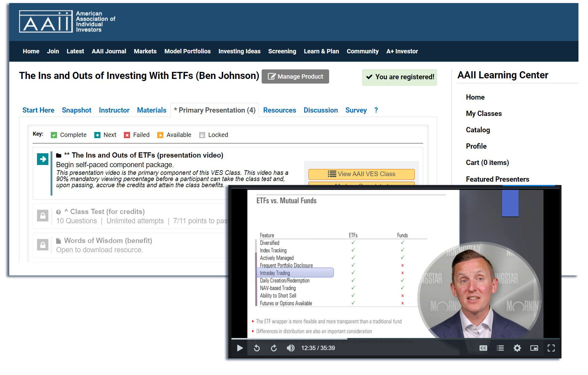
Task: Switch to the Materials tab
Action: tap(152, 110)
